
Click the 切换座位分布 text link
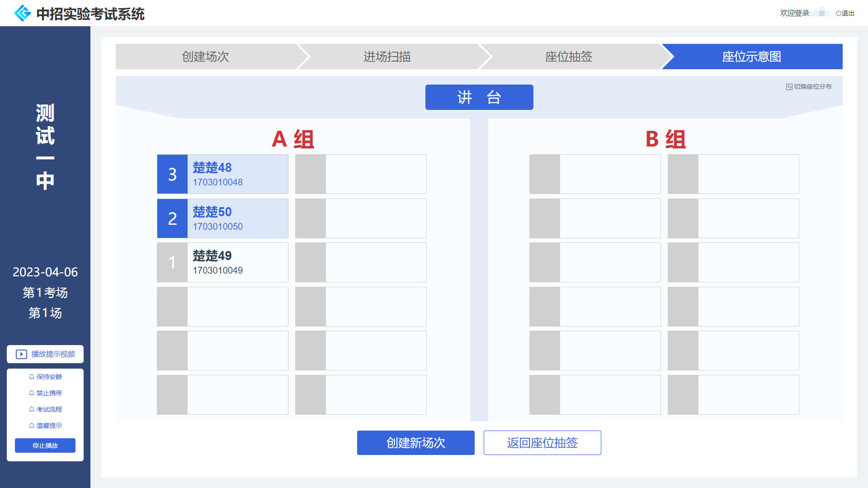[813, 87]
